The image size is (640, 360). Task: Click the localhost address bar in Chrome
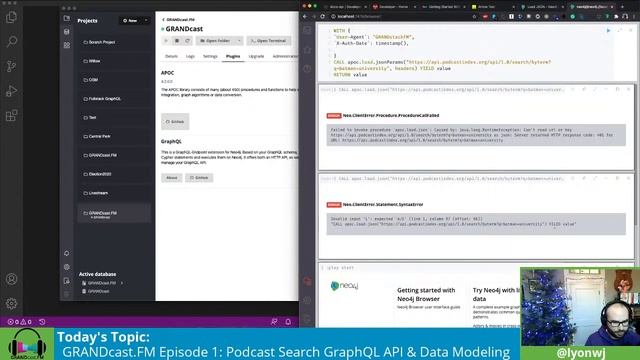click(x=400, y=17)
